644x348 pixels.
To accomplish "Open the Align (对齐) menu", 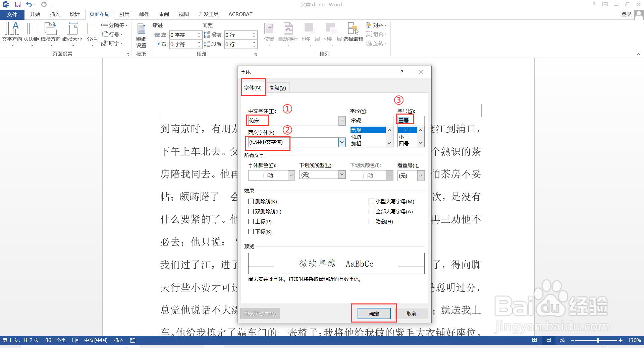I will (377, 25).
